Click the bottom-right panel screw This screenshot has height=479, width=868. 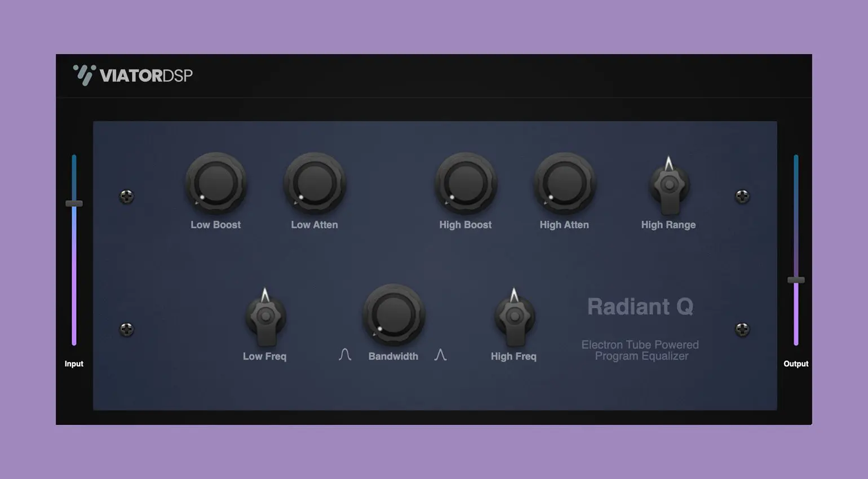(x=742, y=330)
